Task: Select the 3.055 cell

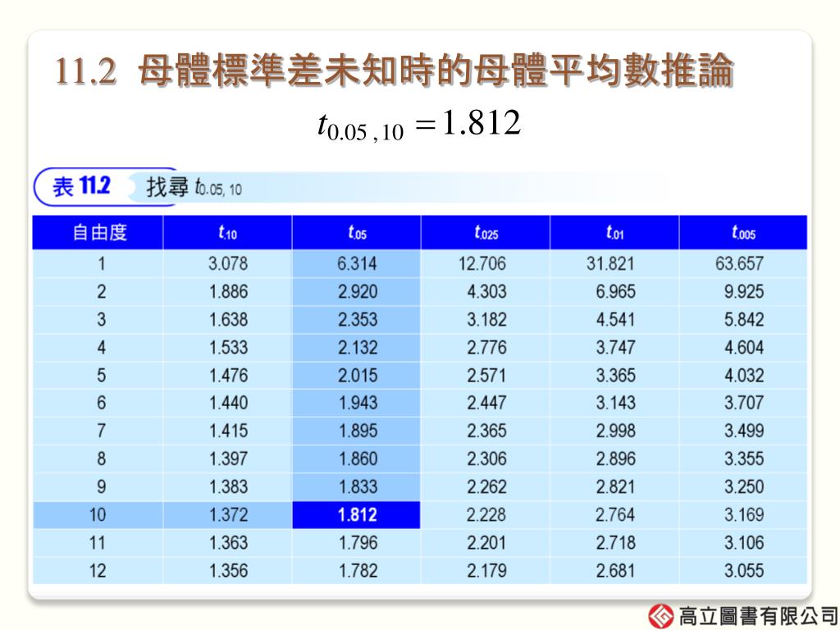Action: pyautogui.click(x=744, y=571)
